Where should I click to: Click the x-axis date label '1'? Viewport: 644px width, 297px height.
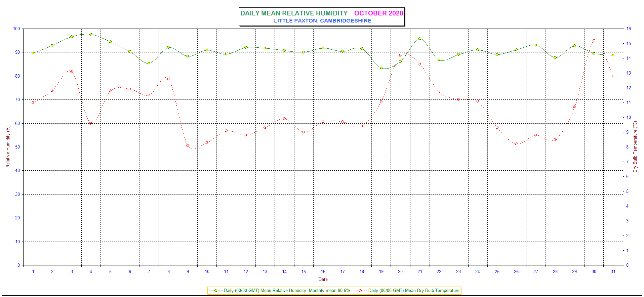coord(33,271)
